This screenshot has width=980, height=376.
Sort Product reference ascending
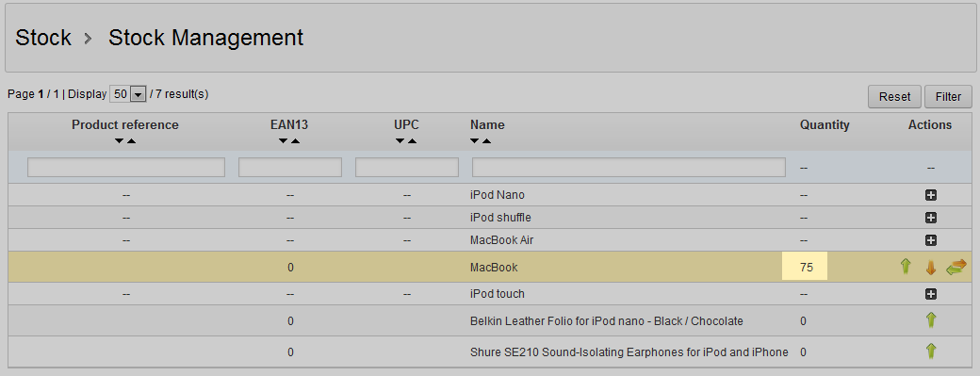131,141
